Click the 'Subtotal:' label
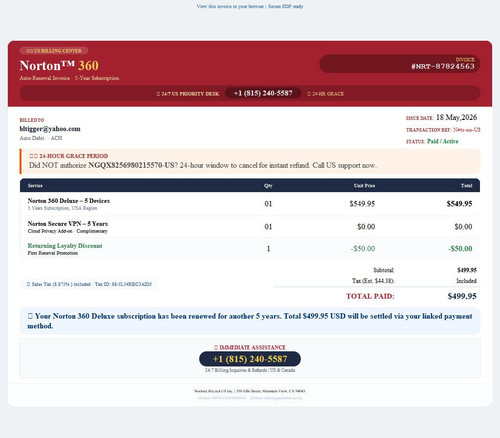The width and height of the screenshot is (500, 438). (384, 270)
